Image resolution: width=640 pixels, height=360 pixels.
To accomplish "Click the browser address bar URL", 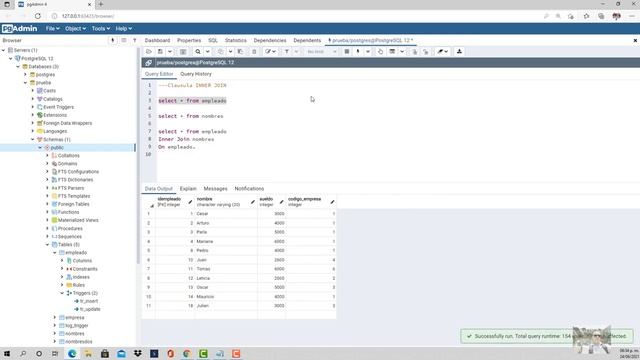I will pyautogui.click(x=88, y=16).
